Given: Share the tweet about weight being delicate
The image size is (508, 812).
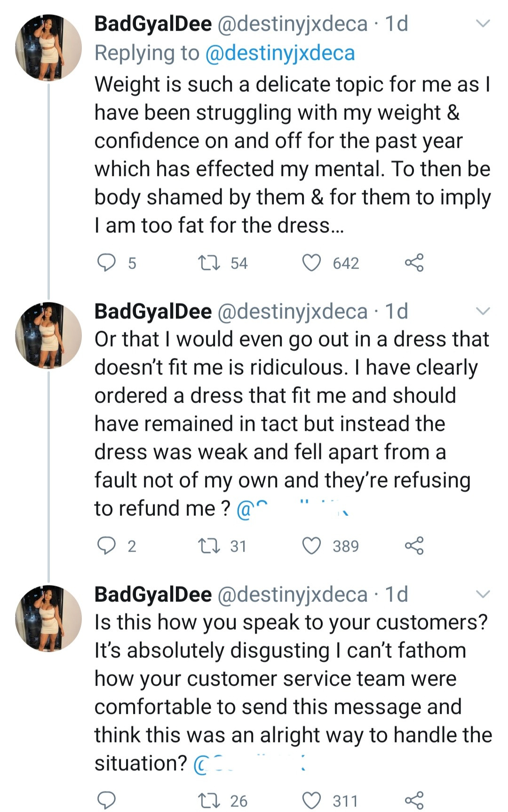Looking at the screenshot, I should pyautogui.click(x=414, y=263).
